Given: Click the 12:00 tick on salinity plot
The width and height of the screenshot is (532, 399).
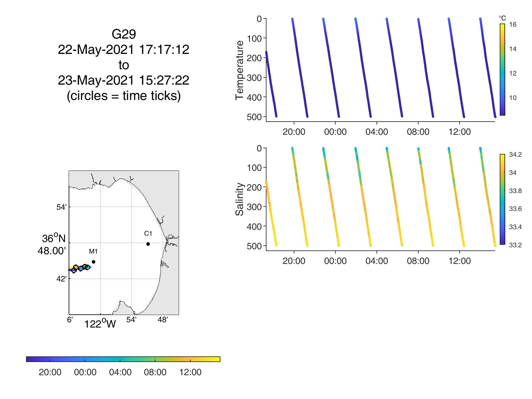Looking at the screenshot, I should [x=459, y=261].
